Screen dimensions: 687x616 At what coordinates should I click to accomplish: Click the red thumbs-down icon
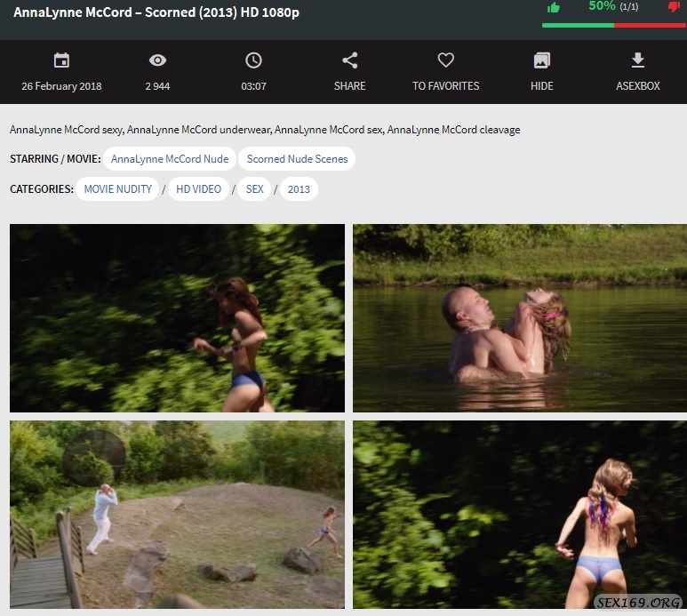674,8
